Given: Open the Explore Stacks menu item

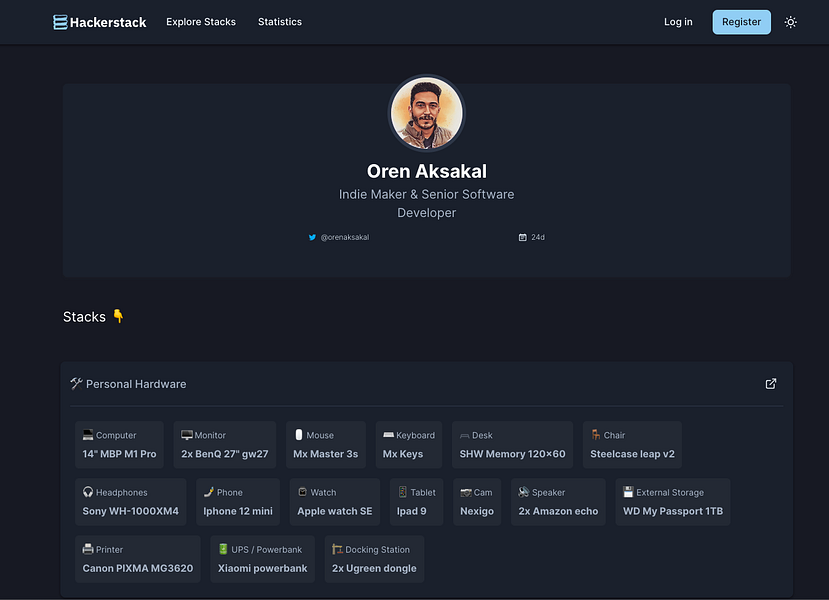Looking at the screenshot, I should (x=200, y=21).
